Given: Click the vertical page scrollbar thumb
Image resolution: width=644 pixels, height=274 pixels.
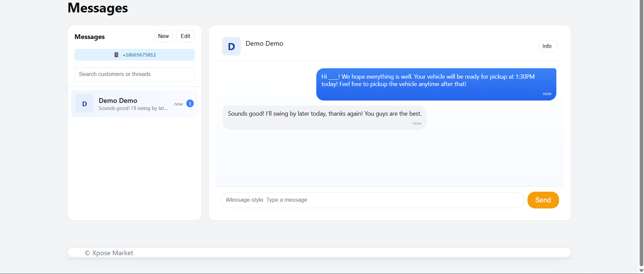Looking at the screenshot, I should [x=641, y=133].
